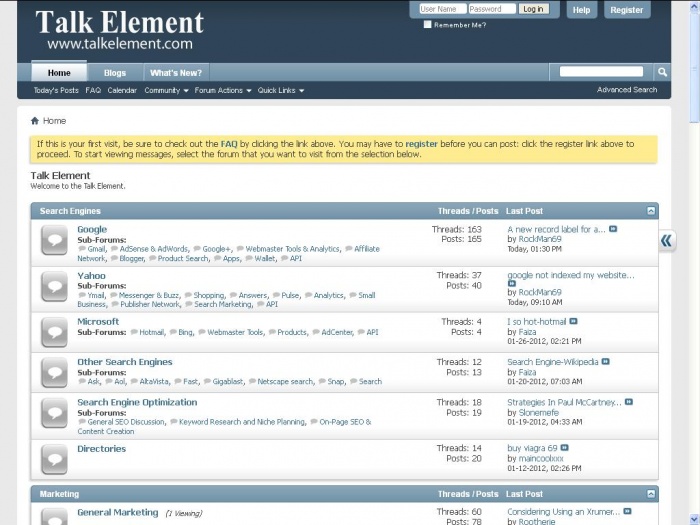This screenshot has height=525, width=700.
Task: Collapse the Marketing category
Action: 651,494
